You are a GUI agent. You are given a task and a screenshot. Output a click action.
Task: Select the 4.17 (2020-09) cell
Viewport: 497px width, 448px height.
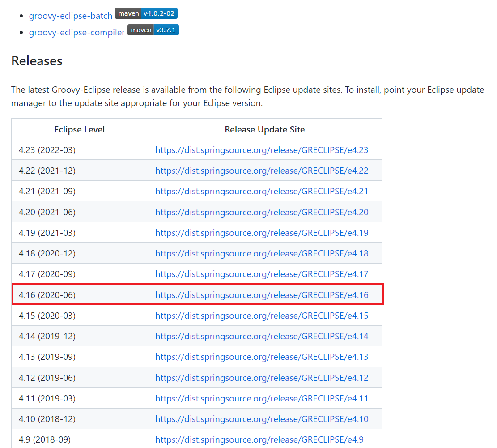pos(80,273)
